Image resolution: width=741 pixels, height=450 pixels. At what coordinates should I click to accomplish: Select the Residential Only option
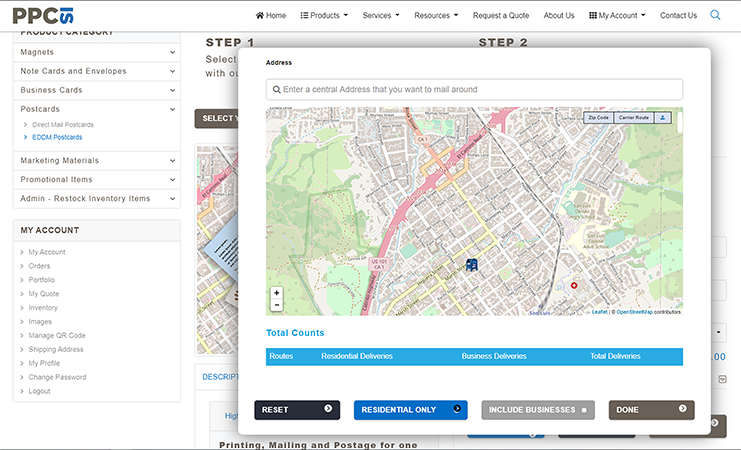(410, 410)
